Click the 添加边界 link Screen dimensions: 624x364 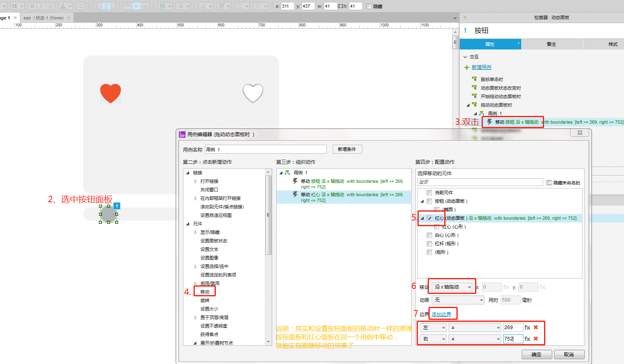pos(441,315)
